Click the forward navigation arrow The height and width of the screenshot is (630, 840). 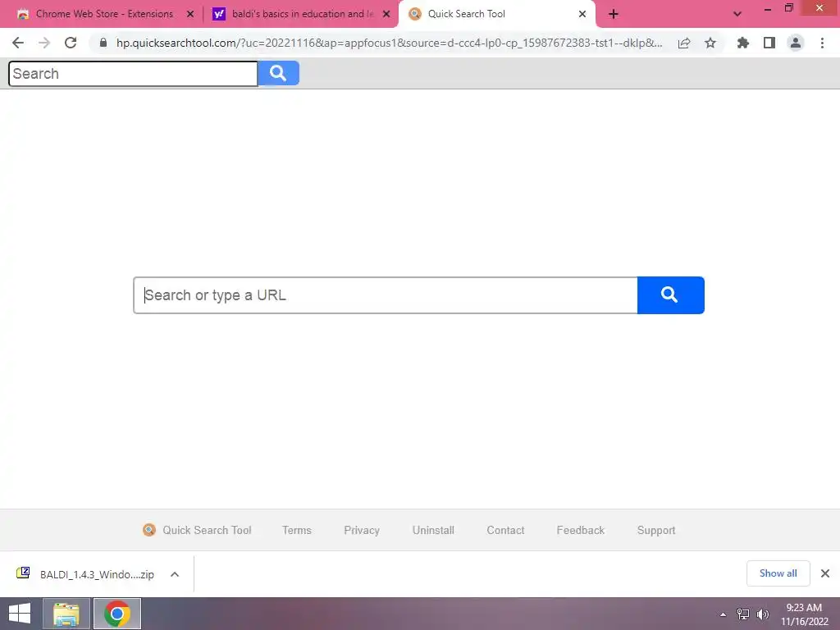point(44,43)
